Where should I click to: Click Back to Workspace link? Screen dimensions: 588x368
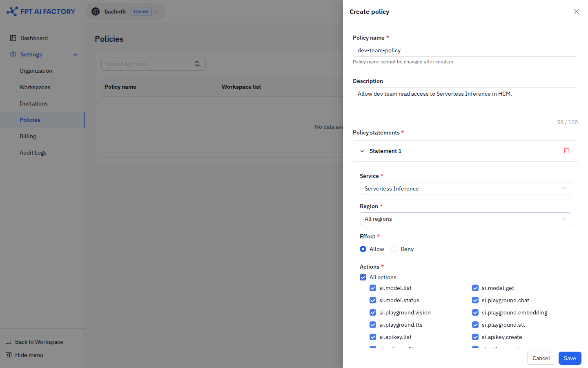coord(39,342)
